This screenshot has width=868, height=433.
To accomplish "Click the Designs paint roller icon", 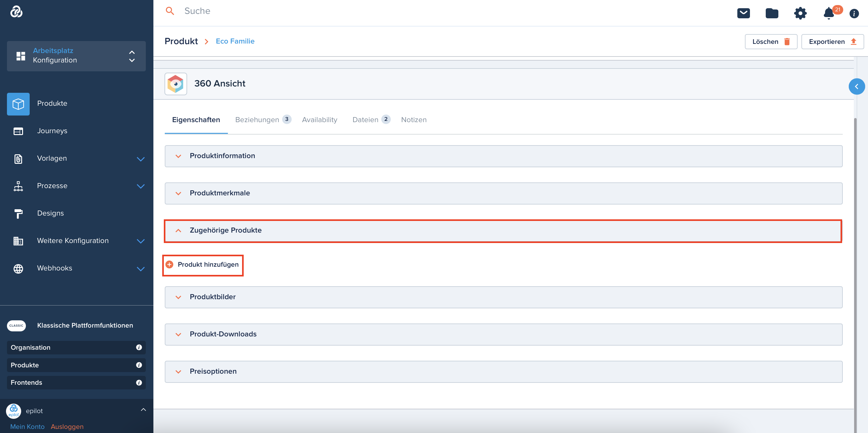I will [x=18, y=213].
